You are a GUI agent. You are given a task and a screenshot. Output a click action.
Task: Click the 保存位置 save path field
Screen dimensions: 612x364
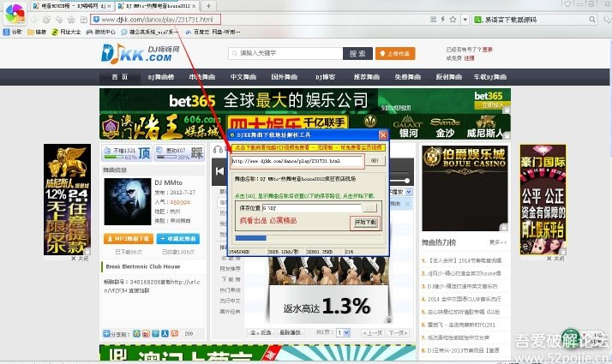[x=312, y=208]
